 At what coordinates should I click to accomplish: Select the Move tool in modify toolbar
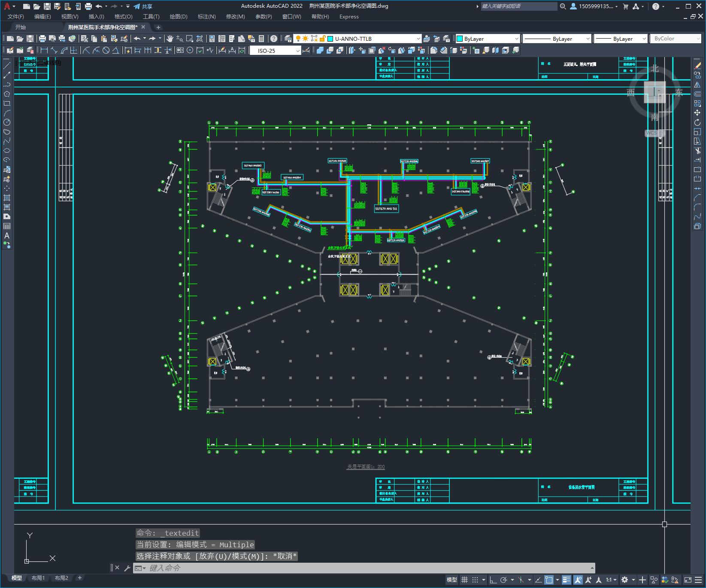tap(697, 113)
